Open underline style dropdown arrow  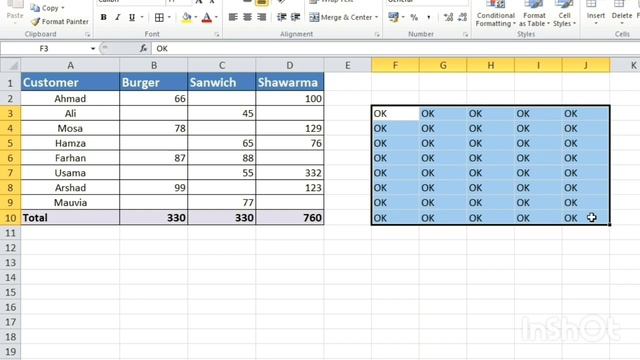point(142,18)
